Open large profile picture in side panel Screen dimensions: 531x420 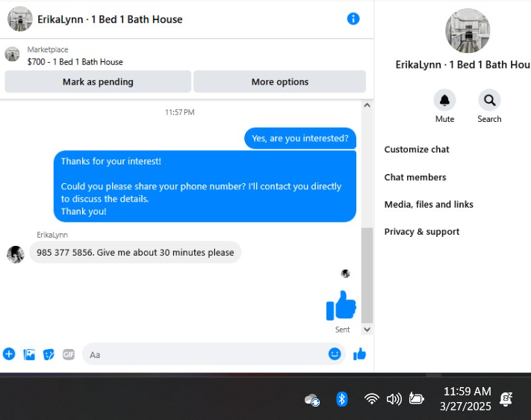click(468, 31)
